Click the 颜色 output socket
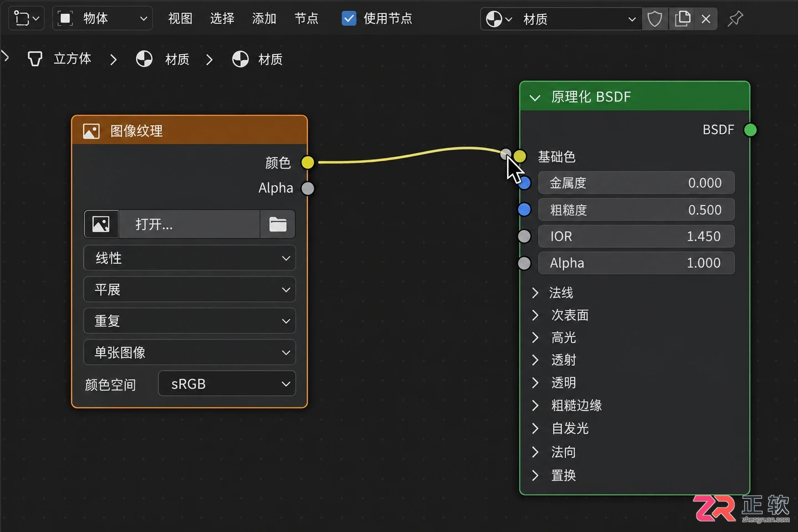The image size is (798, 532). [308, 162]
